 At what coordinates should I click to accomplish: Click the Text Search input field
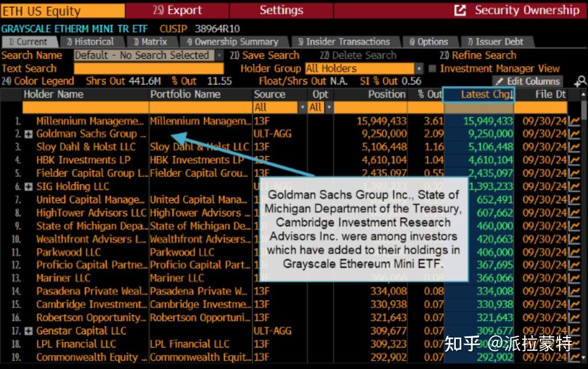click(148, 69)
